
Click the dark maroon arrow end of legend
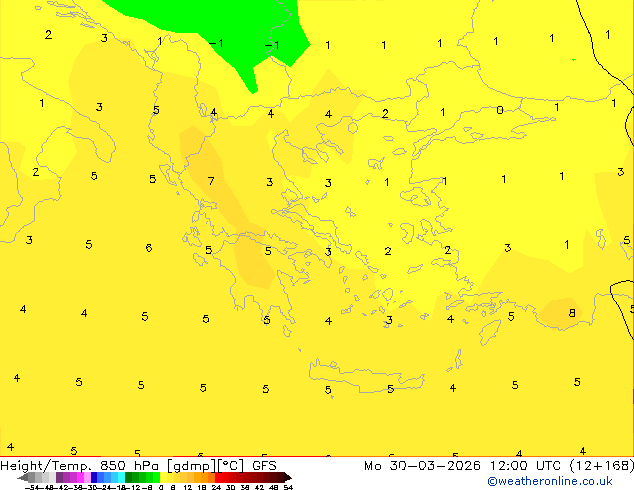point(287,477)
